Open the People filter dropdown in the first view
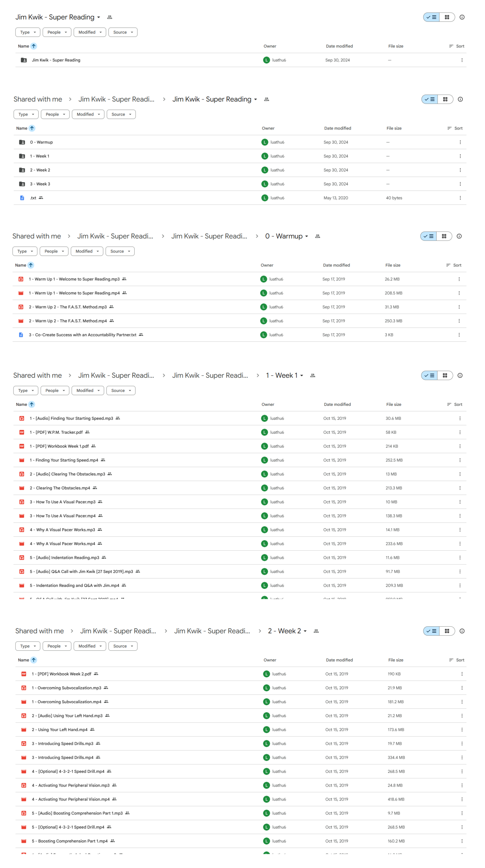The width and height of the screenshot is (485, 868). point(57,32)
